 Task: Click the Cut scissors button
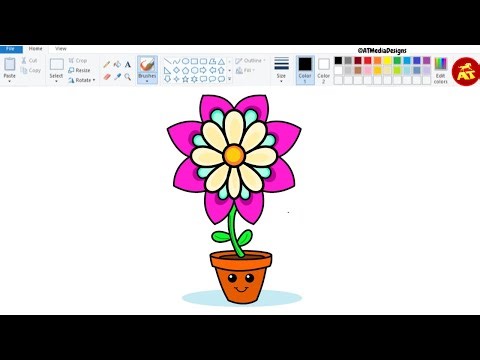click(29, 60)
